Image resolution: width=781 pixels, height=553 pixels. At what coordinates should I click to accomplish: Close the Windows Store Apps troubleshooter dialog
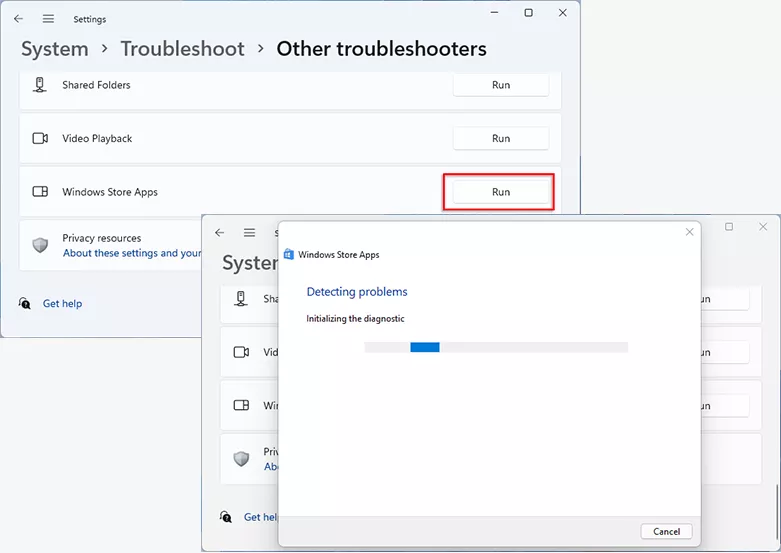689,232
